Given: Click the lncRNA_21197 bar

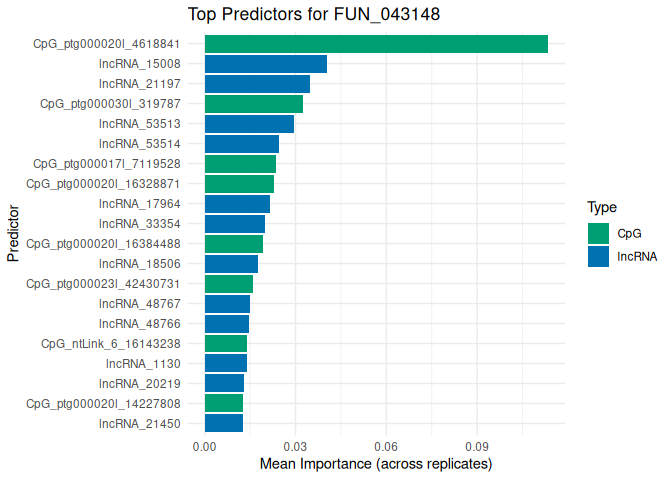Looking at the screenshot, I should [x=257, y=84].
